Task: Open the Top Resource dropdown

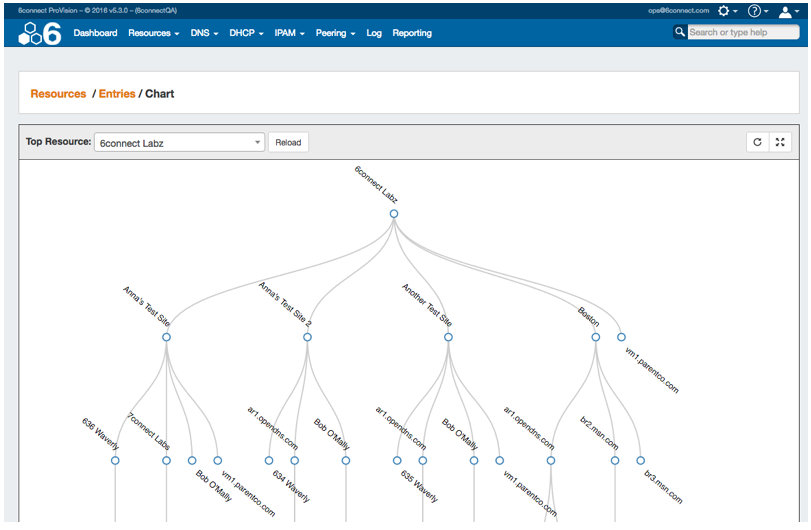Action: click(179, 143)
